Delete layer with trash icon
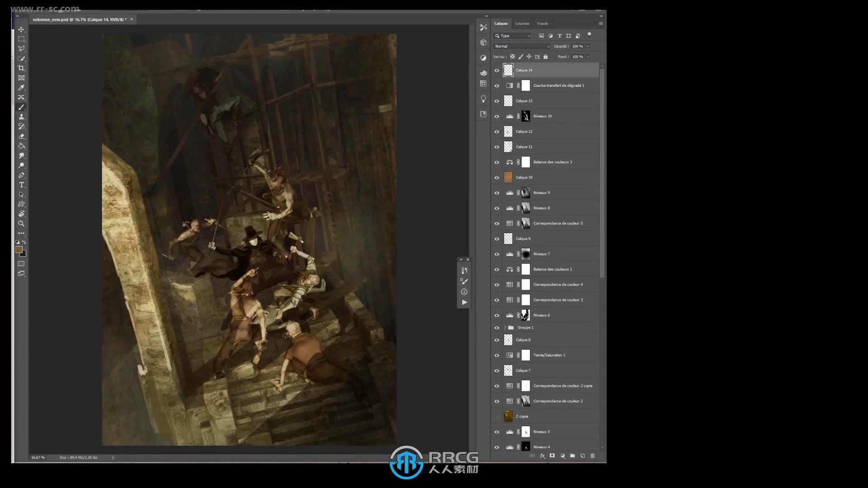This screenshot has width=868, height=488. click(x=593, y=456)
